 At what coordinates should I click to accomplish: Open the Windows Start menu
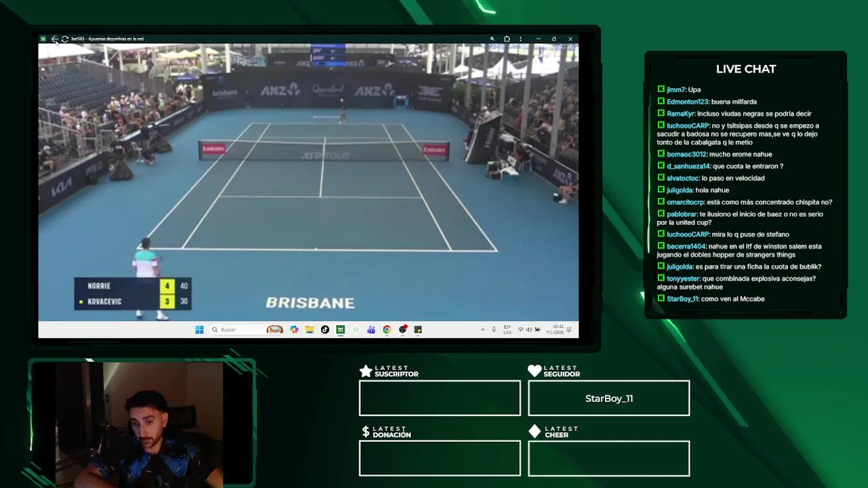pos(199,329)
